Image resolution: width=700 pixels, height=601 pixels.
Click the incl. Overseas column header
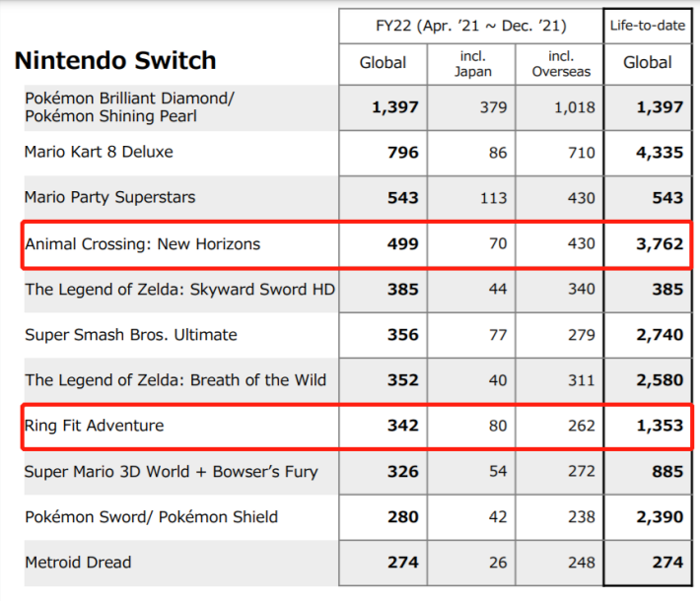pos(559,63)
